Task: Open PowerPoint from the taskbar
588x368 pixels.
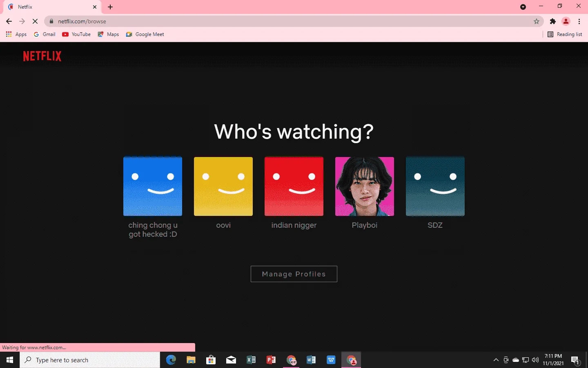Action: [x=271, y=360]
